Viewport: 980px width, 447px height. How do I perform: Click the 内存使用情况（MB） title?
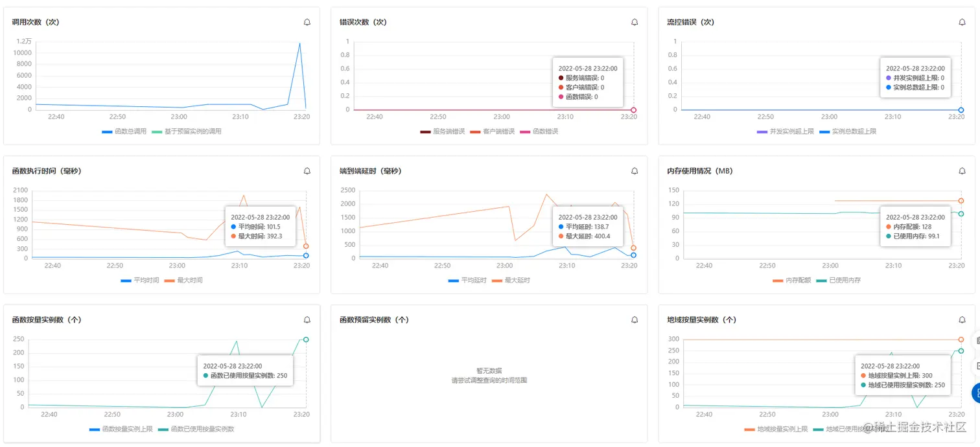point(700,171)
